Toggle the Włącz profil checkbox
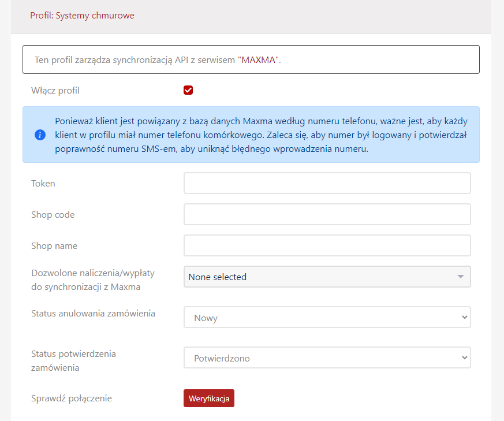The image size is (504, 421). (188, 90)
